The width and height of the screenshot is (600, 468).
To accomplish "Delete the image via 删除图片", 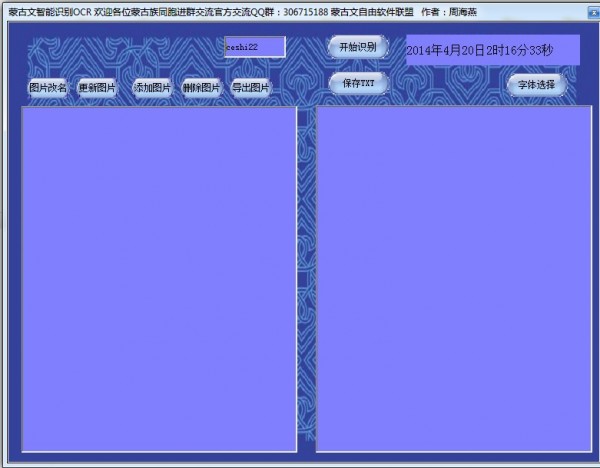I will click(202, 88).
